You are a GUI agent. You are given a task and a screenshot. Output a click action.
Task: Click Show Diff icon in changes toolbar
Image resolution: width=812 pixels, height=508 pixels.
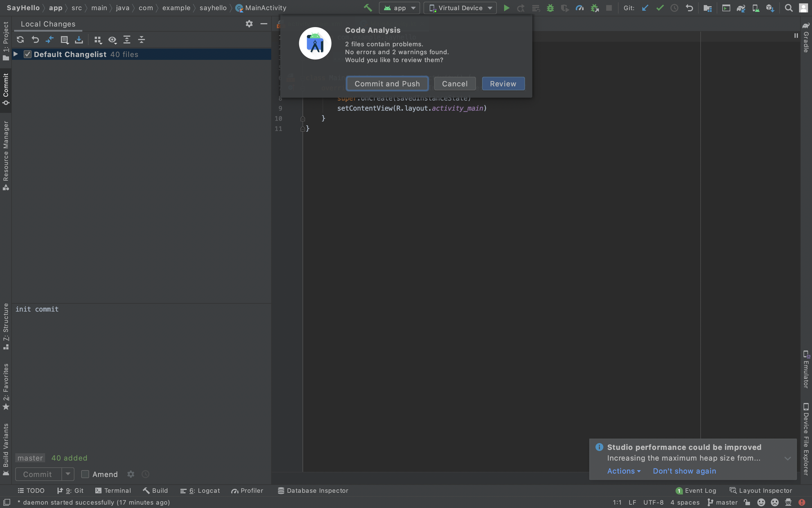50,40
